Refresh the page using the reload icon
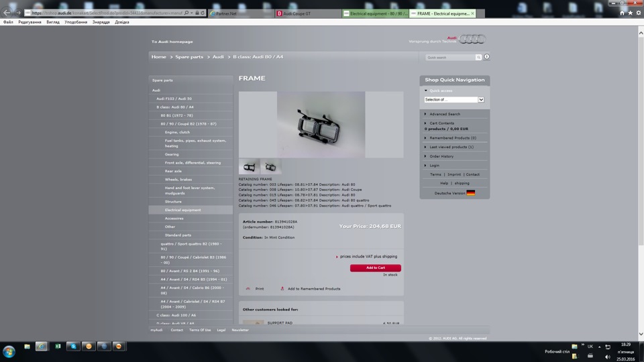The height and width of the screenshot is (362, 644). (x=203, y=13)
